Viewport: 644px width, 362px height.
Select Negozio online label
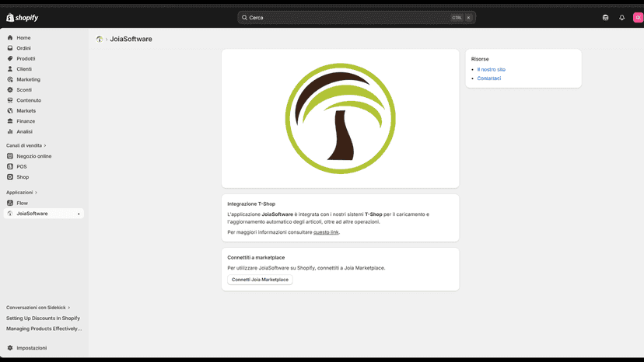coord(34,156)
